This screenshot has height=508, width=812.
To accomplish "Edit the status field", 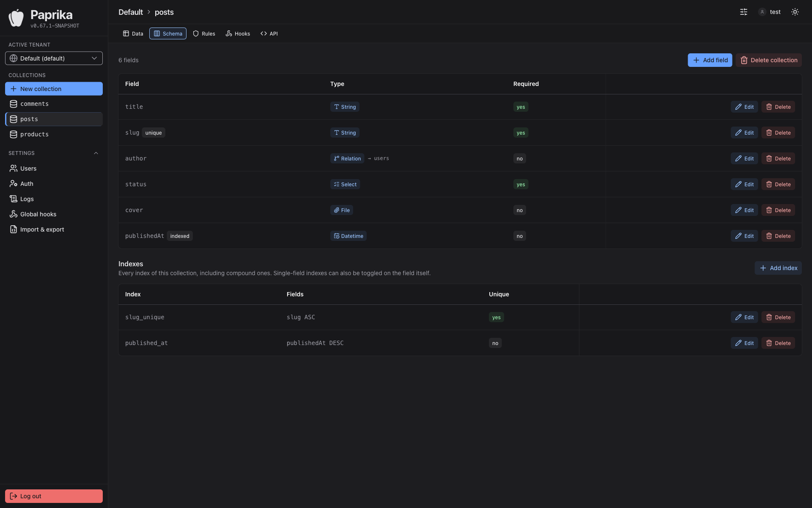I will pos(744,185).
